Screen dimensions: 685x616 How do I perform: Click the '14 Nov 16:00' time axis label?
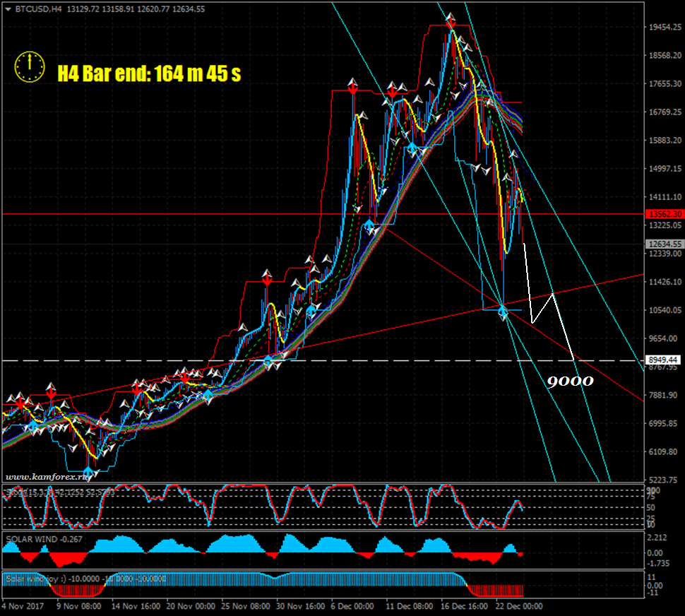136,606
